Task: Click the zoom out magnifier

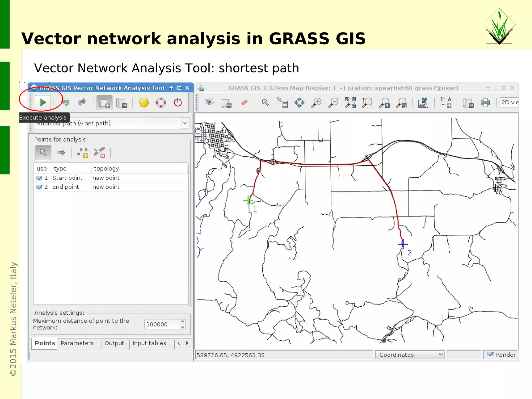Action: click(333, 103)
